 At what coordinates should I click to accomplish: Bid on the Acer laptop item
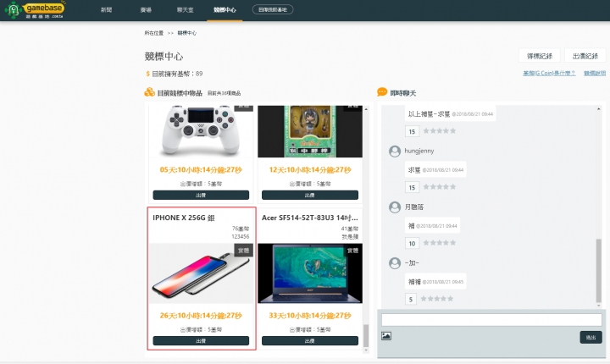(x=310, y=340)
